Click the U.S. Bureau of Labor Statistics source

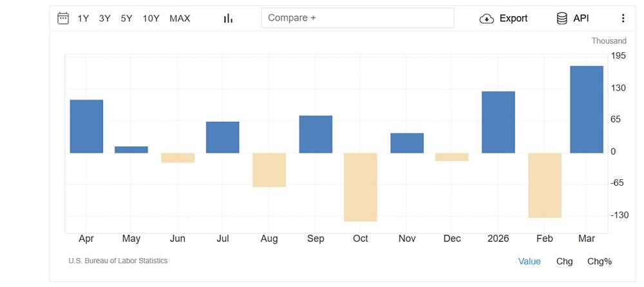click(118, 261)
